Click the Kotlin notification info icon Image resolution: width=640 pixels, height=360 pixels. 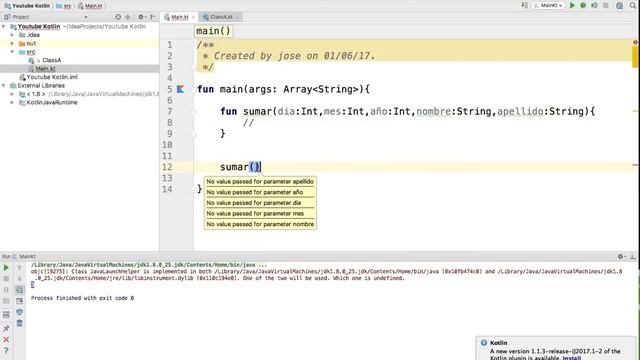coord(484,343)
